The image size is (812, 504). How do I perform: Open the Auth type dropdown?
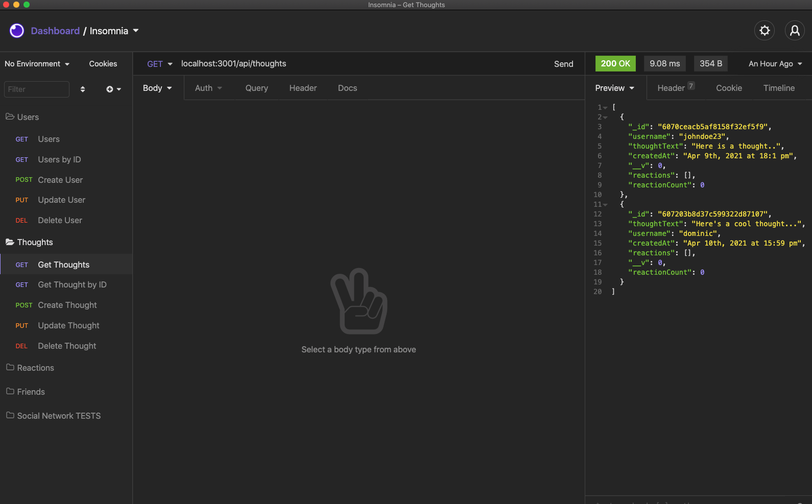208,88
